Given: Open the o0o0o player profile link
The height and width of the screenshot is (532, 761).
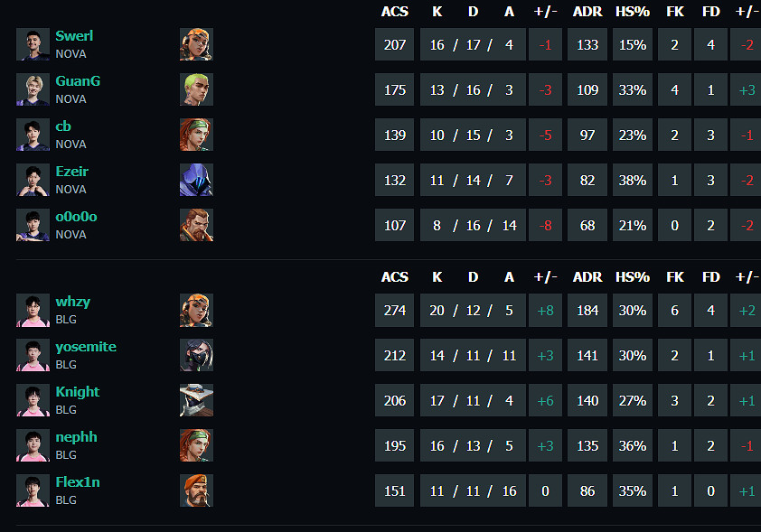Looking at the screenshot, I should (76, 217).
